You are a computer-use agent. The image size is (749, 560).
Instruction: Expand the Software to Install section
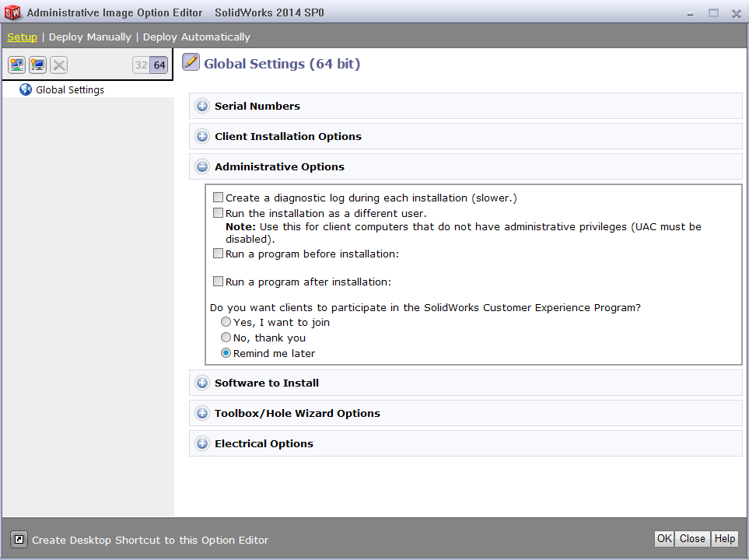(202, 383)
